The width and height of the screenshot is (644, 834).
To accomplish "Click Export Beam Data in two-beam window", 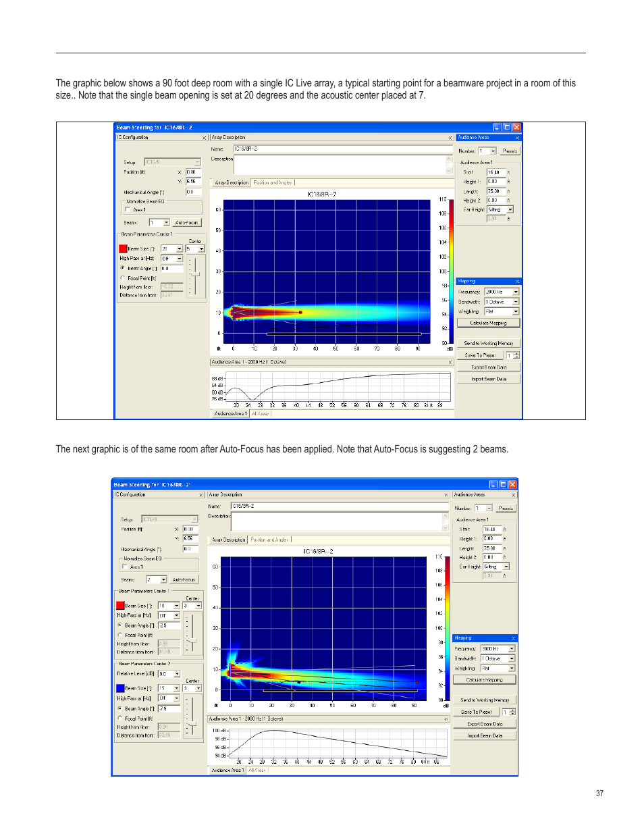I will click(485, 725).
